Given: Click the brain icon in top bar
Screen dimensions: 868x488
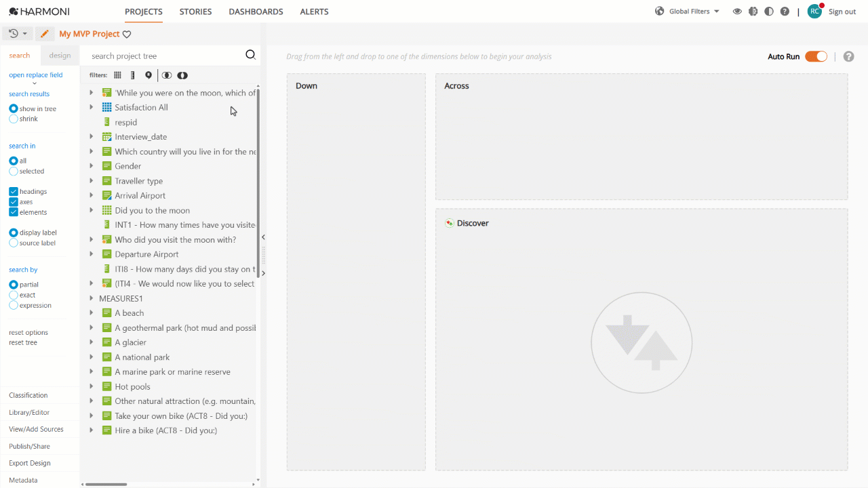Looking at the screenshot, I should [x=753, y=12].
